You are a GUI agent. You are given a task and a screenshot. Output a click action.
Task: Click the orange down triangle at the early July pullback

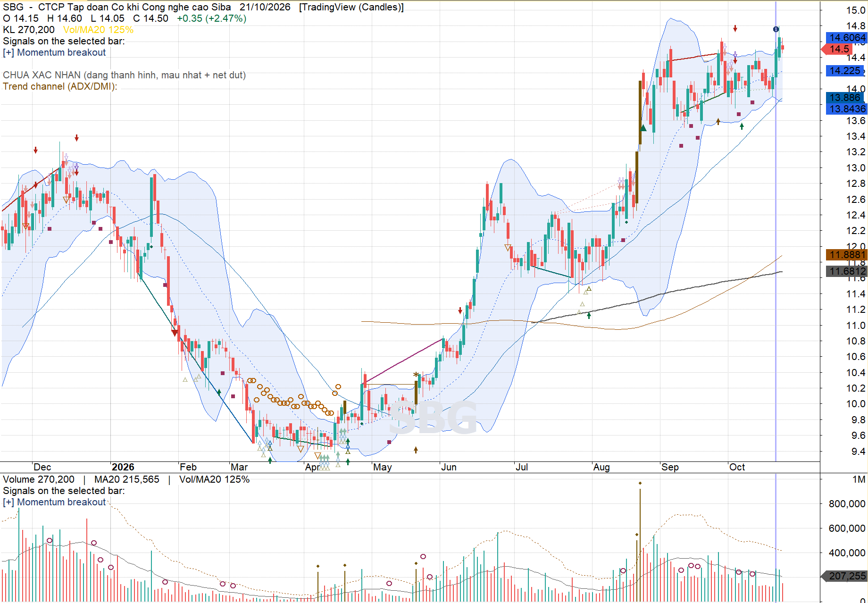tap(508, 247)
